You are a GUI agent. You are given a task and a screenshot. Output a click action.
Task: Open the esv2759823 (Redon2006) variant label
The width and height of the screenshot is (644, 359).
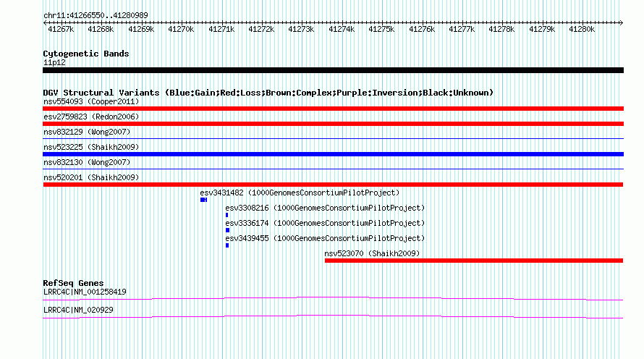91,117
